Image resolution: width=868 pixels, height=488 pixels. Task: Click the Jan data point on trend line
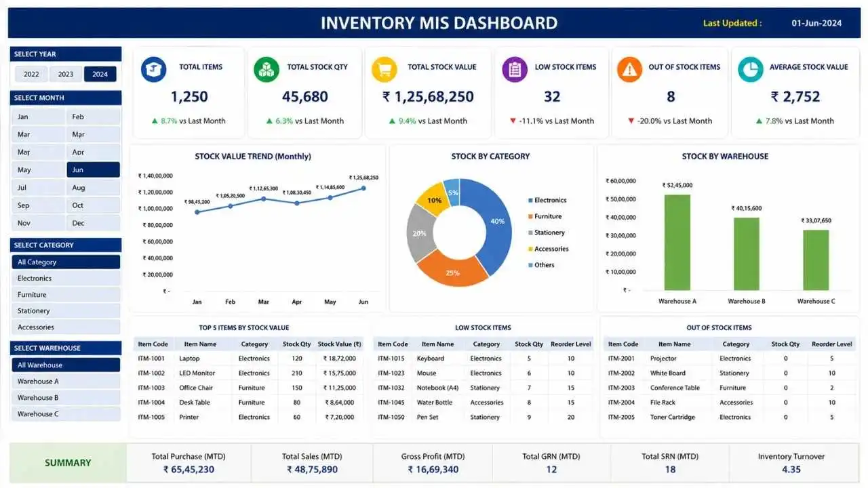point(197,212)
